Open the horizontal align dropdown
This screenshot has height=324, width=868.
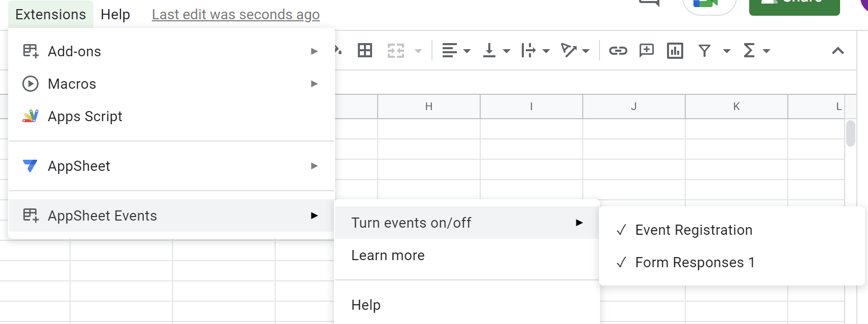(x=467, y=50)
